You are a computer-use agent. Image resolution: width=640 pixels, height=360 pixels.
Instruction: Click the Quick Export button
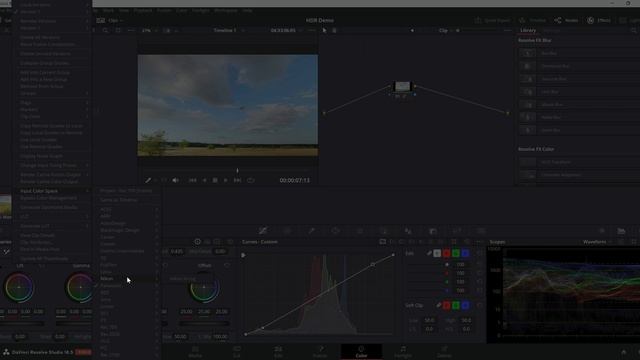tap(492, 20)
